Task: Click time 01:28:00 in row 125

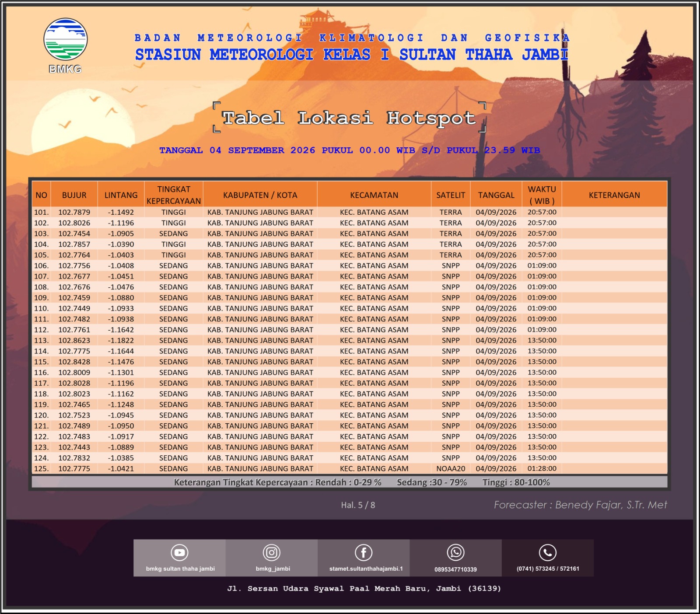Action: pos(542,468)
